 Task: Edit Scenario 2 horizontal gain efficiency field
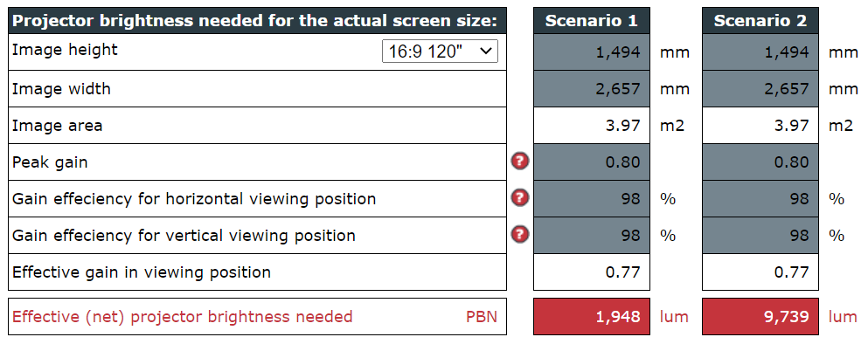click(760, 198)
